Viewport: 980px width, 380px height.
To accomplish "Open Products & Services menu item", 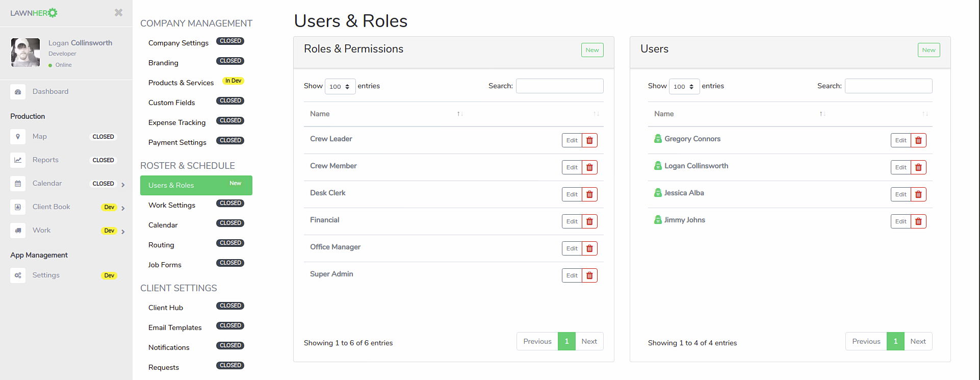I will click(x=181, y=83).
